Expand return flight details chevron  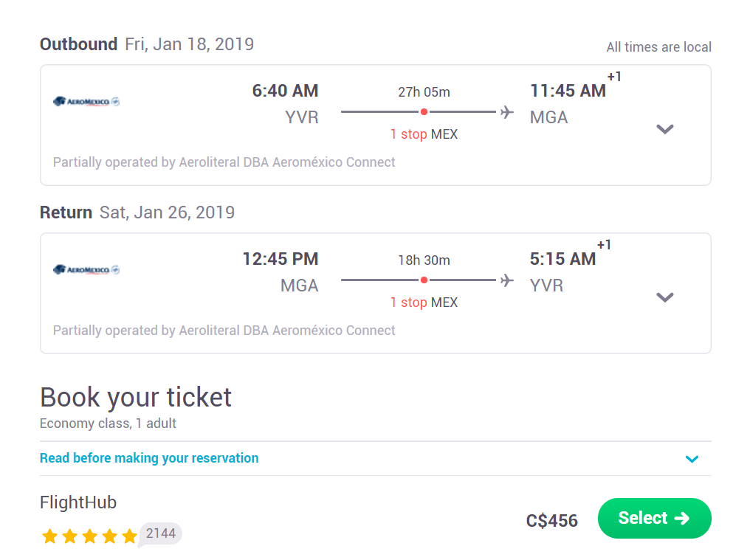[665, 297]
